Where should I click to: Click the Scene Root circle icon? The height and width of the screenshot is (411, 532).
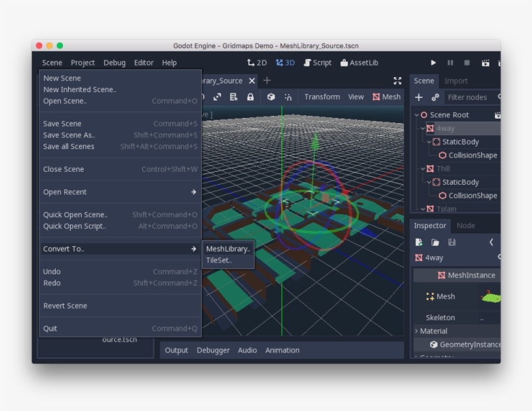(424, 115)
